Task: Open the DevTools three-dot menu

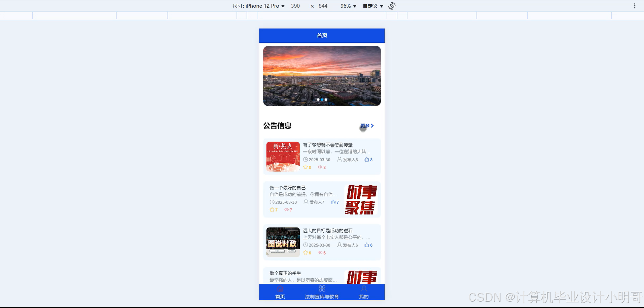Action: tap(635, 6)
